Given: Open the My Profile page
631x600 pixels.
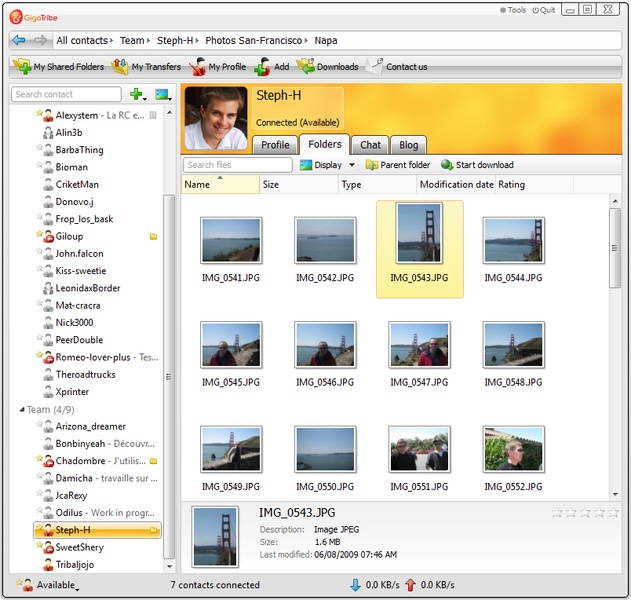Looking at the screenshot, I should tap(216, 67).
